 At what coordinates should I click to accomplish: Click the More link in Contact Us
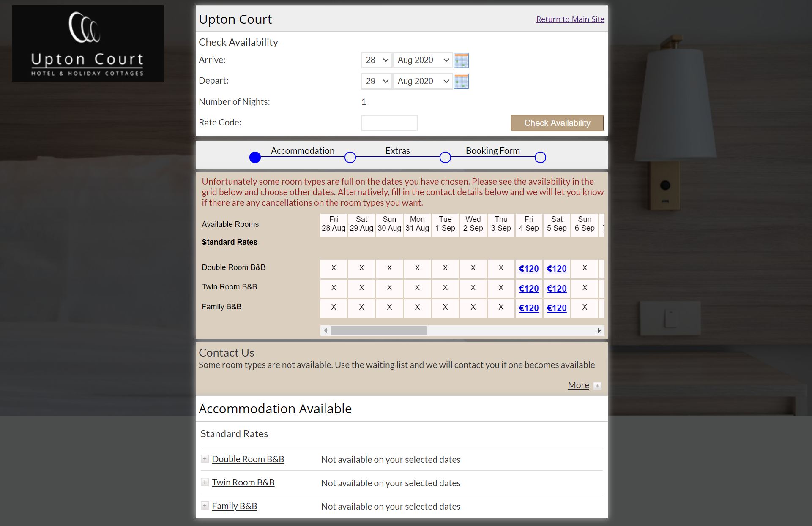[578, 385]
